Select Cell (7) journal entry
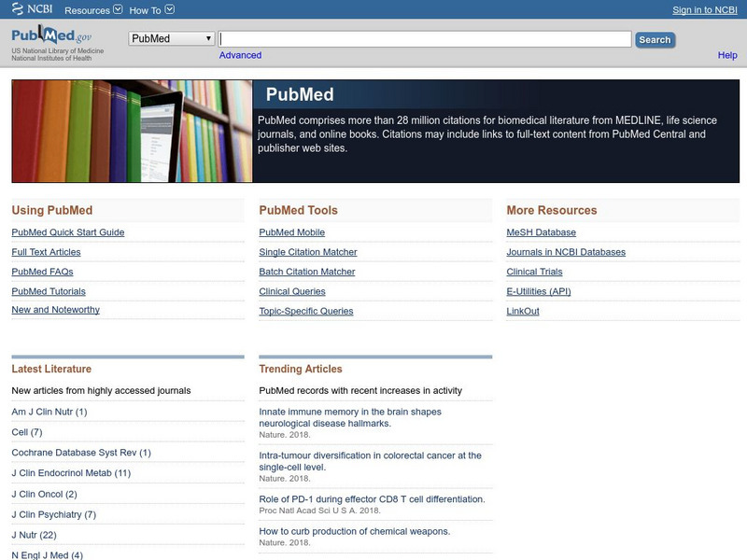 [27, 432]
